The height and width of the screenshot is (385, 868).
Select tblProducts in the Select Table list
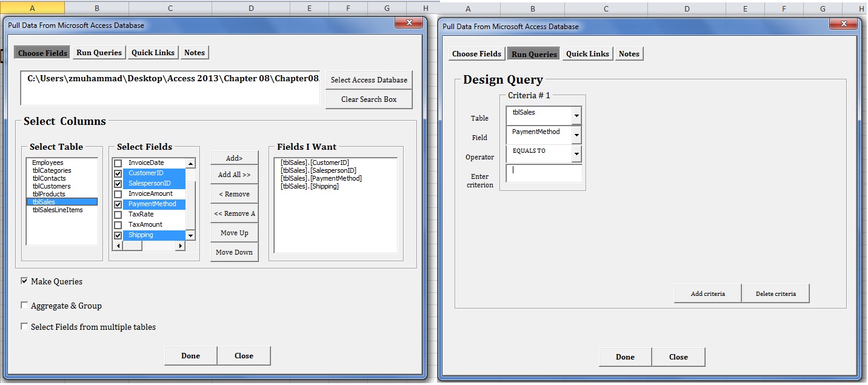pyautogui.click(x=62, y=194)
